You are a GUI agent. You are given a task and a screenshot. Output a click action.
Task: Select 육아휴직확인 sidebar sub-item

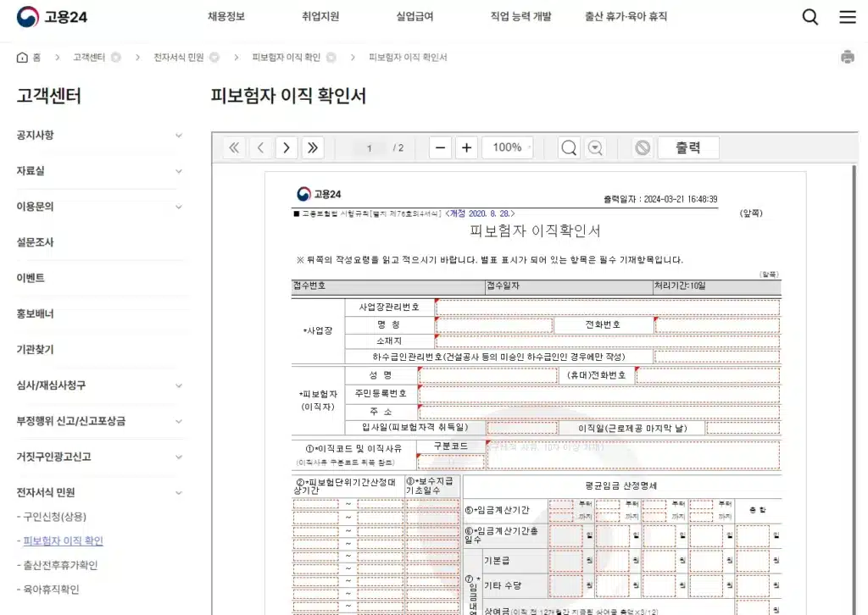coord(51,590)
